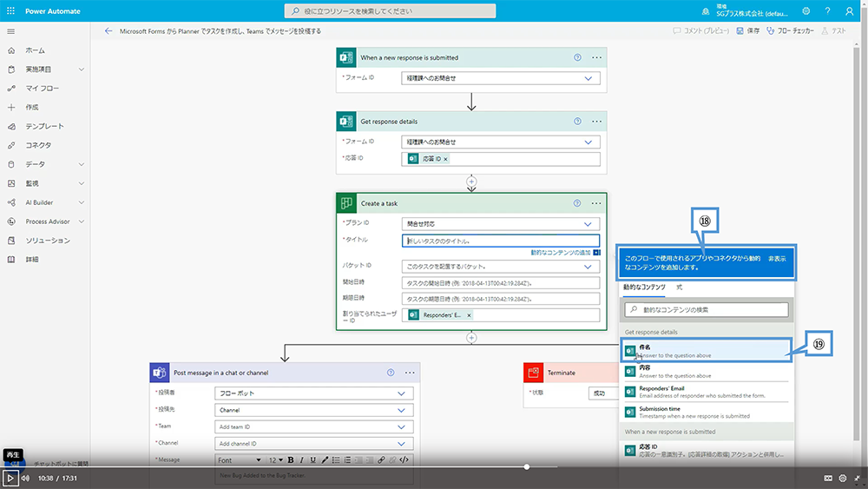
Task: Insert step via plus above Create a task
Action: [x=471, y=181]
